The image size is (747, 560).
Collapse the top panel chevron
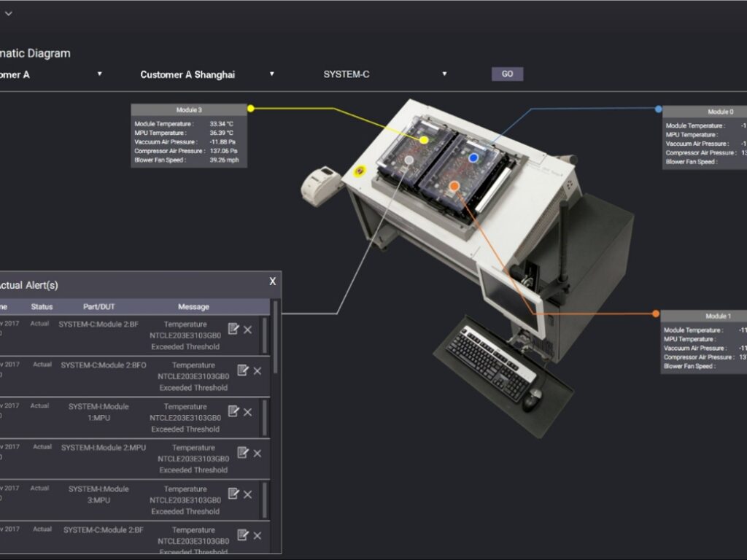[x=10, y=12]
